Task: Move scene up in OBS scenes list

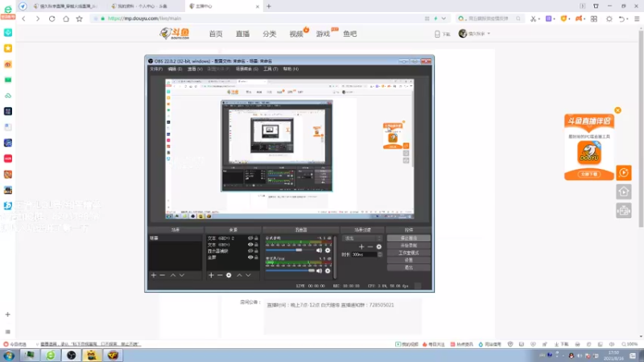Action: [173, 275]
